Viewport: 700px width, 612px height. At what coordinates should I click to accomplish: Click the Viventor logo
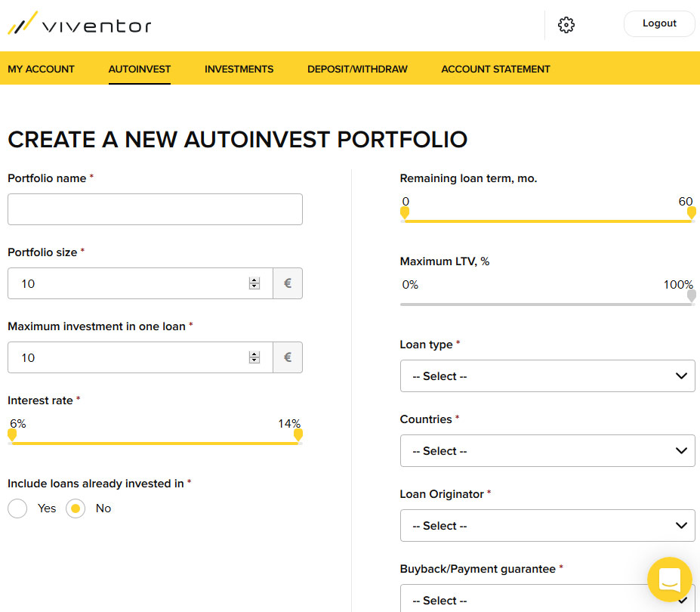click(x=79, y=23)
